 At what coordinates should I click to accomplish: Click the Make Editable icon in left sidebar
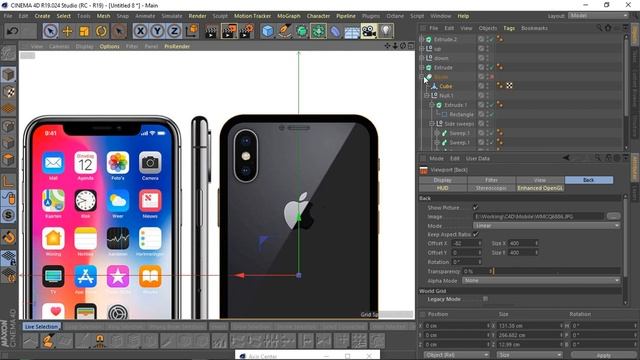tap(9, 53)
